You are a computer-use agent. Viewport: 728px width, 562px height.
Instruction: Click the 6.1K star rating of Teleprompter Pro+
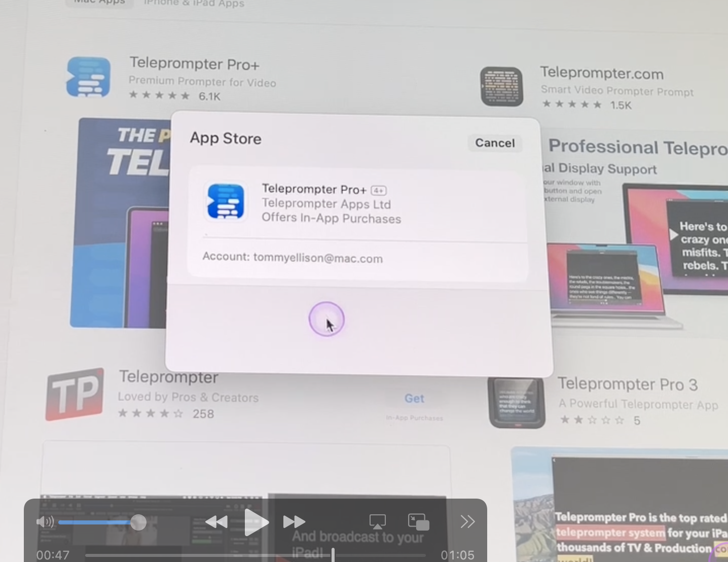coord(175,95)
